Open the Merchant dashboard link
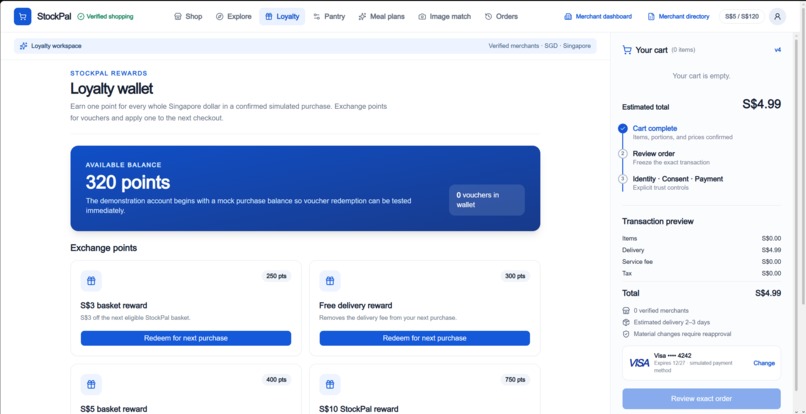Image resolution: width=806 pixels, height=414 pixels. tap(598, 16)
